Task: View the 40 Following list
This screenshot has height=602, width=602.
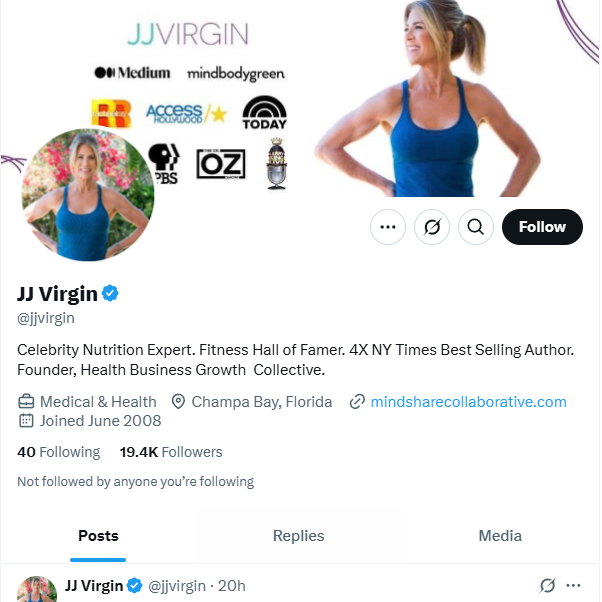Action: (x=59, y=452)
